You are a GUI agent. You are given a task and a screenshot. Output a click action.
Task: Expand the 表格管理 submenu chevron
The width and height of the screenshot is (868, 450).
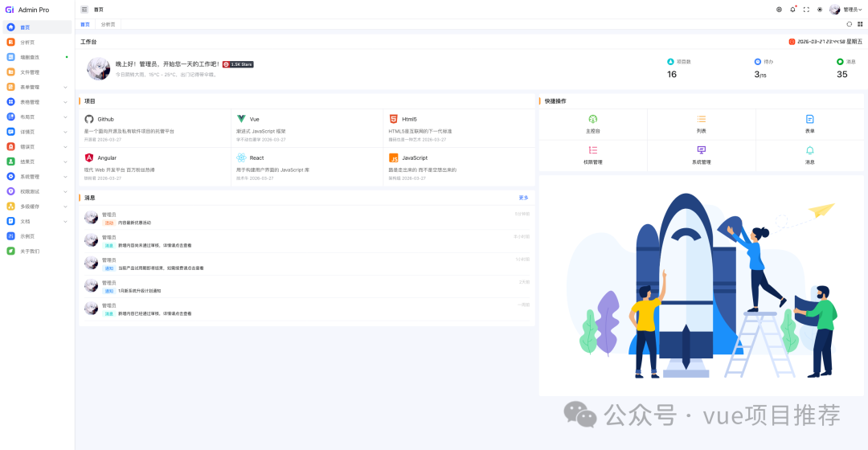tap(65, 102)
